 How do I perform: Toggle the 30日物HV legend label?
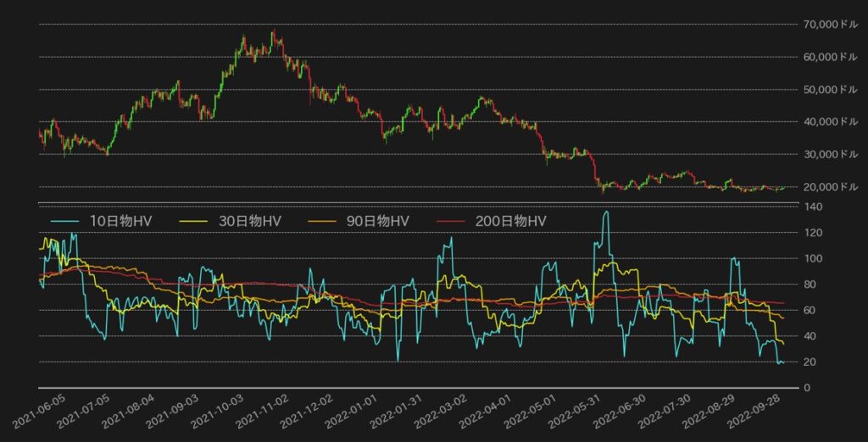point(249,221)
